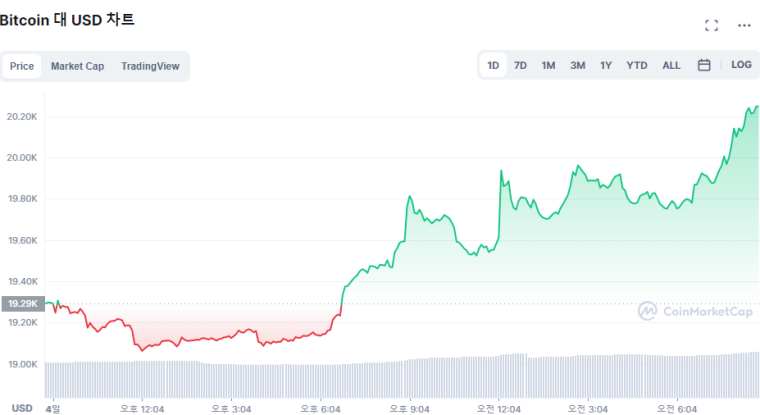Open the three-dot more options menu
Viewport: 760px width, 415px height.
(x=744, y=25)
